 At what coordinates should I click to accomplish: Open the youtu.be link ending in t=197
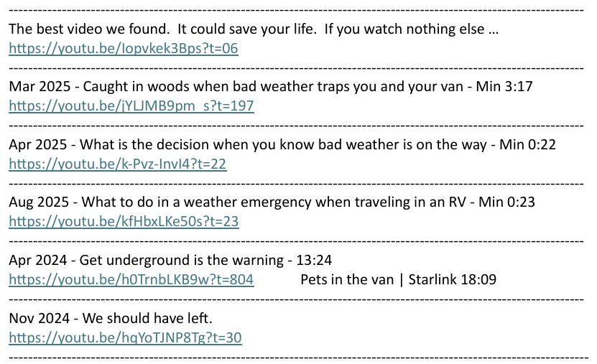(131, 106)
